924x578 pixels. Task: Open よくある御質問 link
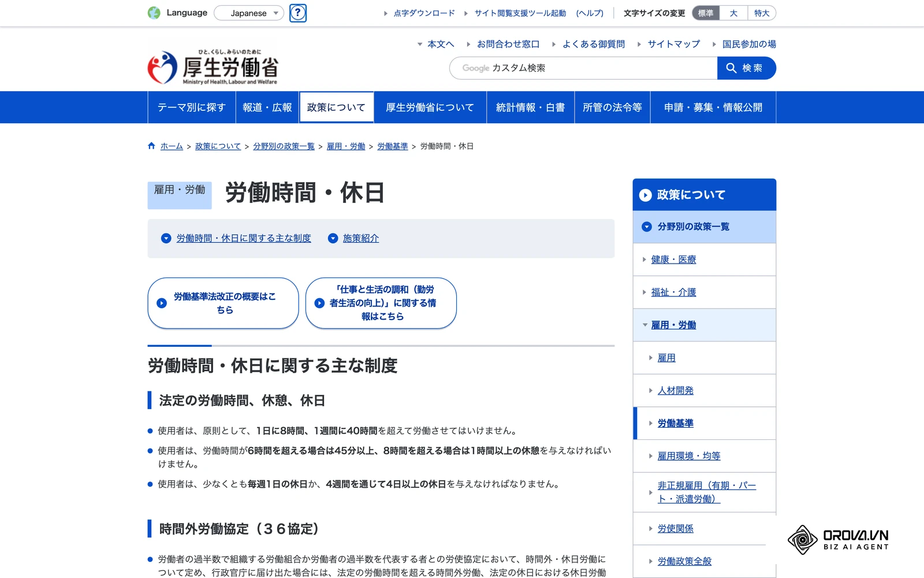[594, 44]
